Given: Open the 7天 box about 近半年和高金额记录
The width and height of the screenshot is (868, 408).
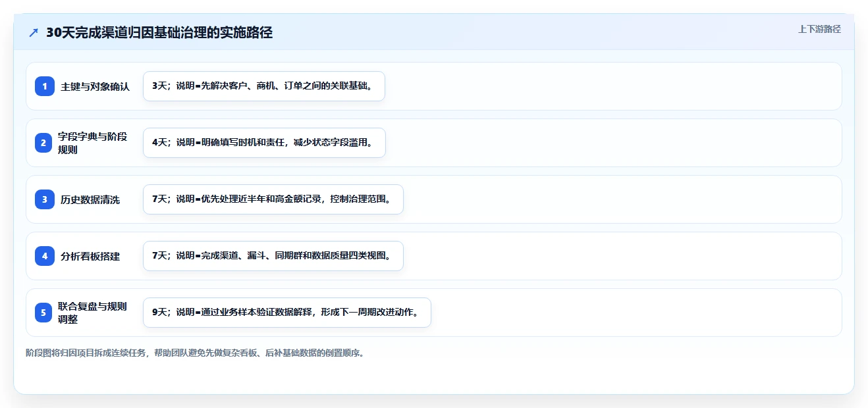Looking at the screenshot, I should point(273,199).
